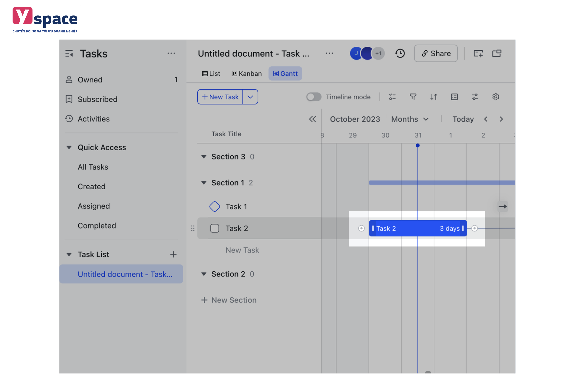Open version history clock icon

click(x=400, y=53)
